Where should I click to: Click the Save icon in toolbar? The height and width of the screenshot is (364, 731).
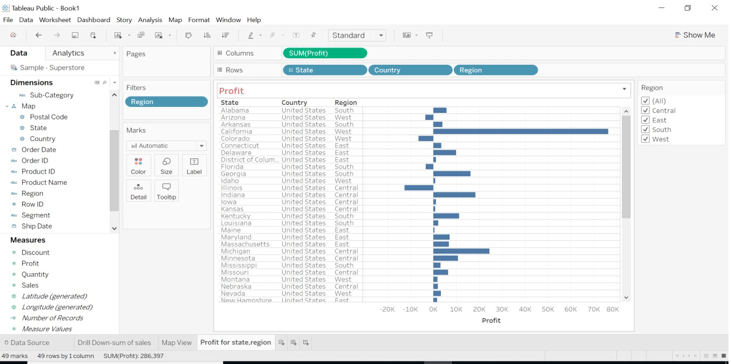click(x=75, y=35)
